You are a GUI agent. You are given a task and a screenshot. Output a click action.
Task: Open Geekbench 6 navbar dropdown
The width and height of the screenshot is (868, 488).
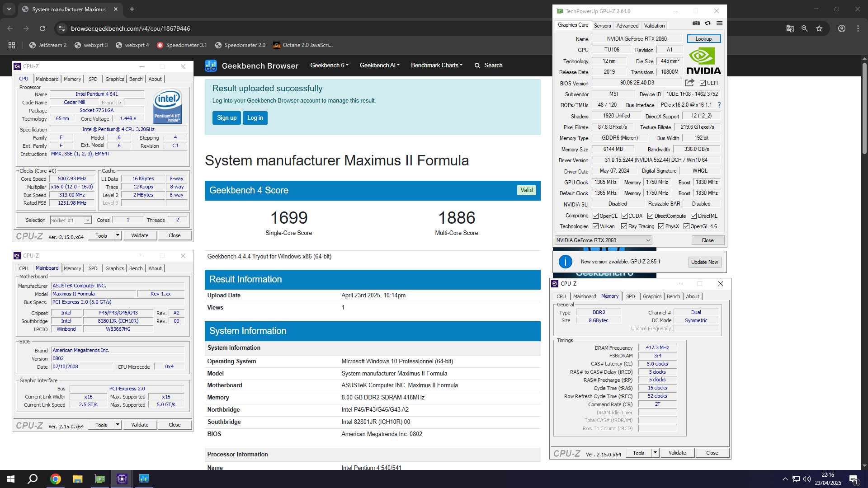tap(329, 66)
